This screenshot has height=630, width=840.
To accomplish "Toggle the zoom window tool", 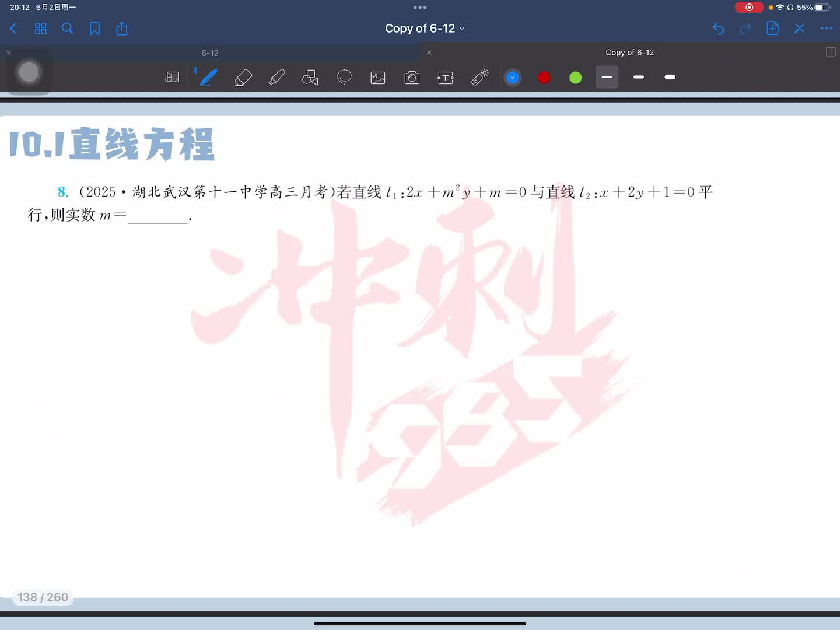I will pos(172,77).
